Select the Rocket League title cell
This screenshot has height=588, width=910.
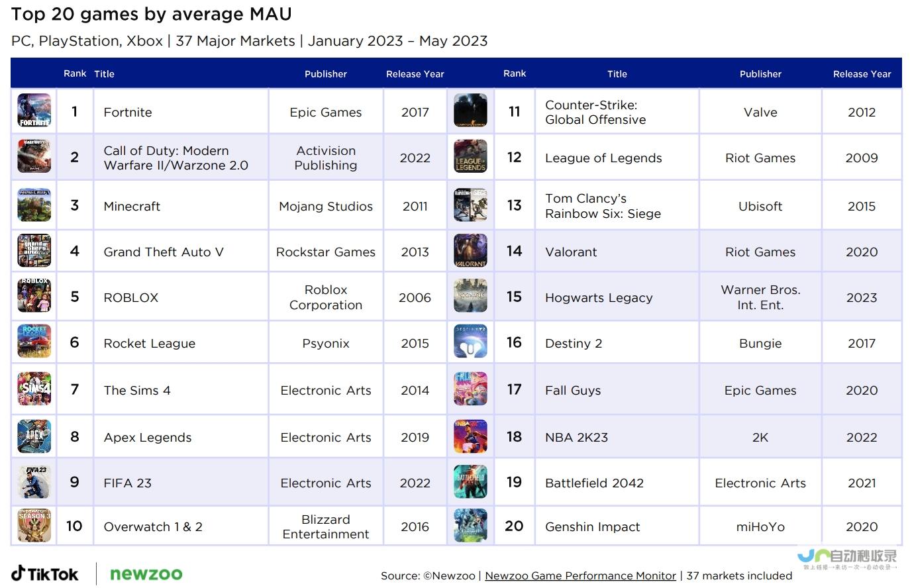181,343
